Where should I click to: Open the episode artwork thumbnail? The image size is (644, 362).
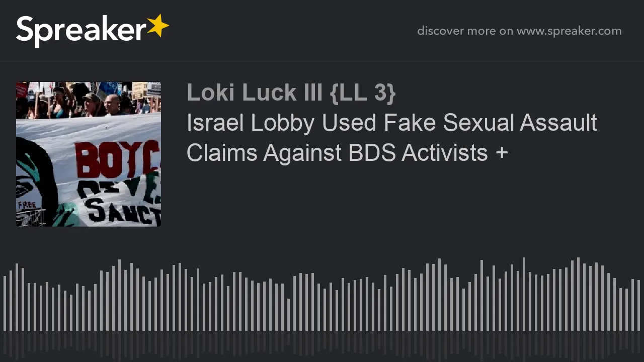(x=89, y=154)
